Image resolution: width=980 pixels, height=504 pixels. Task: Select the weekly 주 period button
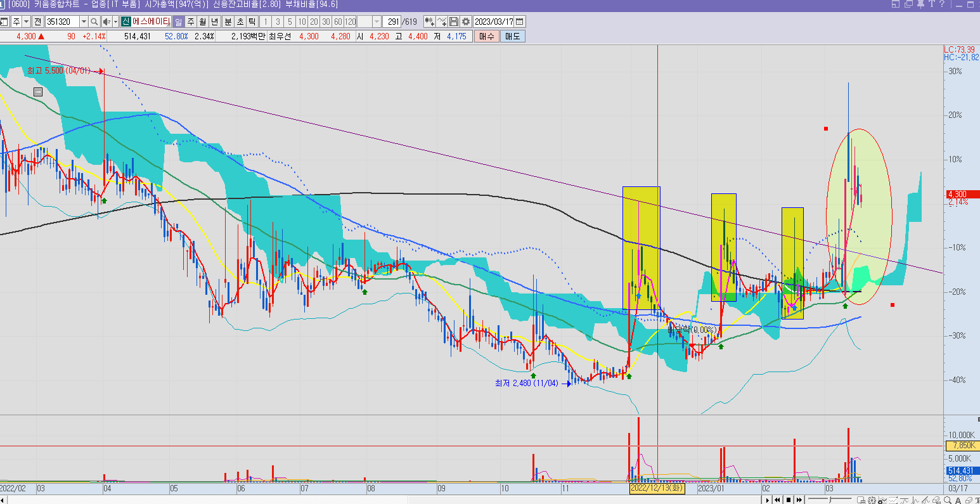[190, 22]
